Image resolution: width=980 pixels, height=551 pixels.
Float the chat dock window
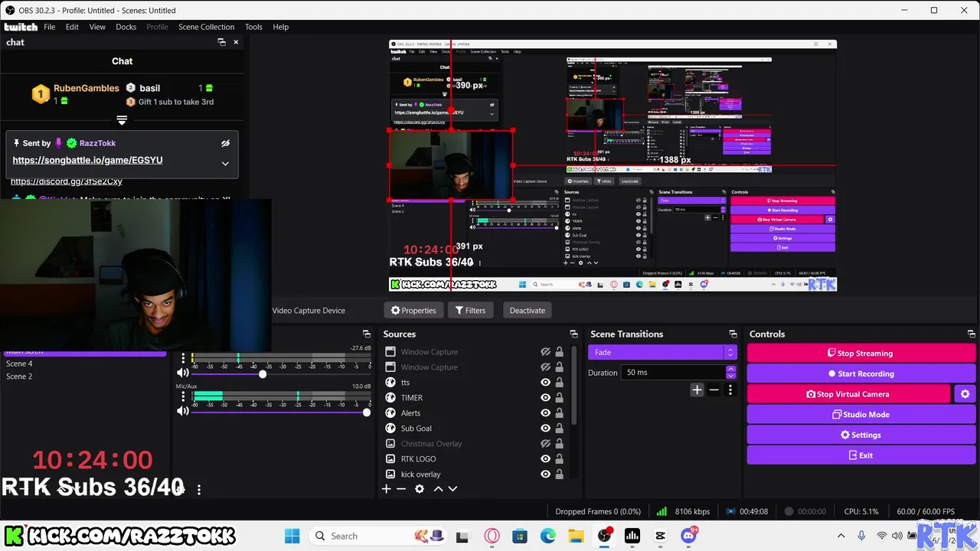pyautogui.click(x=221, y=42)
